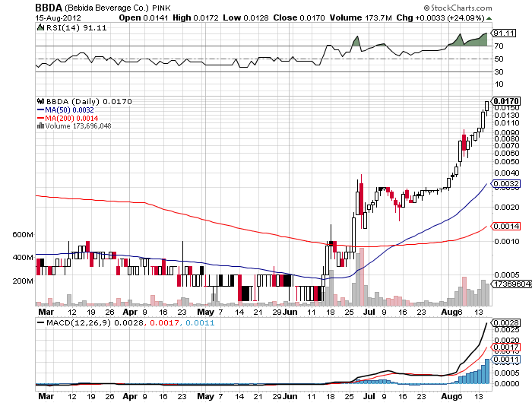Click the Aug6 label under the price panel
Image resolution: width=532 pixels, height=403 pixels.
coord(451,312)
